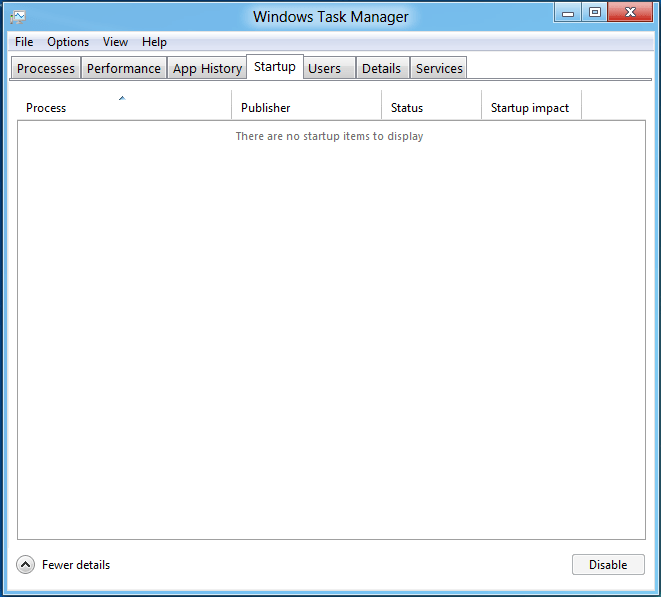Screen dimensions: 661x597
Task: Maximize the Task Manager window
Action: click(595, 12)
